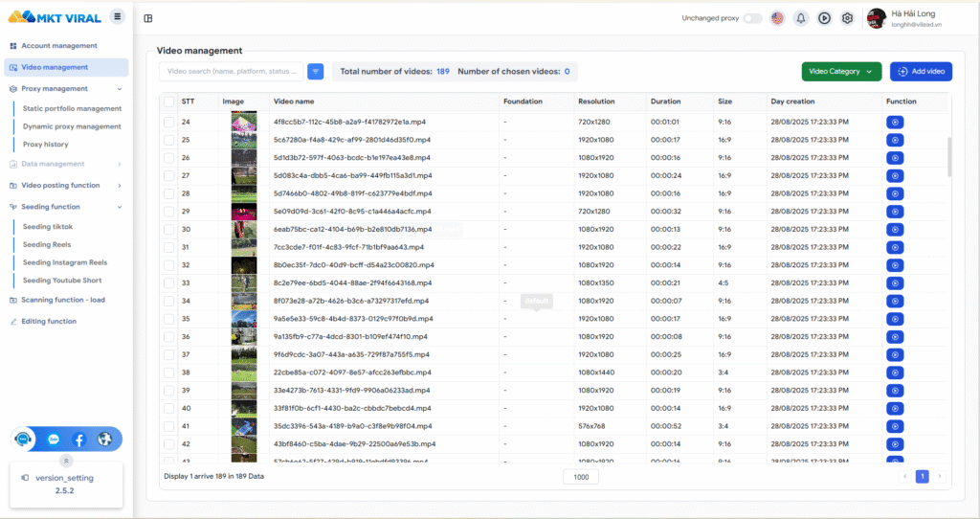Screen dimensions: 980x519
Task: Check the checkbox for row 34
Action: point(168,301)
